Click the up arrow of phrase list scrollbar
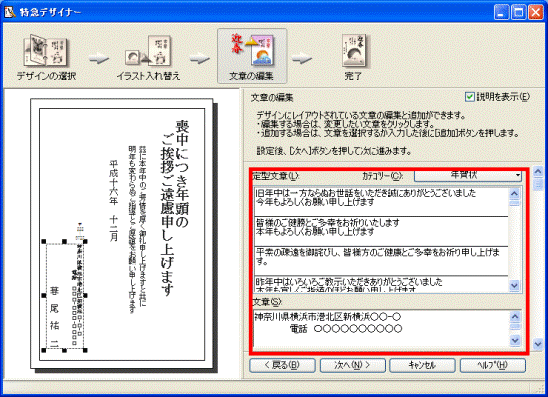This screenshot has height=397, width=548. [514, 193]
